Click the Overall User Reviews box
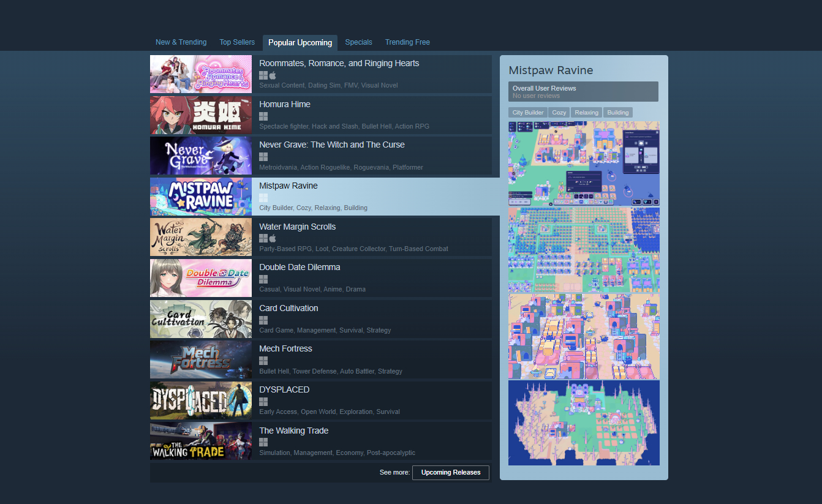The width and height of the screenshot is (822, 504). pos(583,92)
